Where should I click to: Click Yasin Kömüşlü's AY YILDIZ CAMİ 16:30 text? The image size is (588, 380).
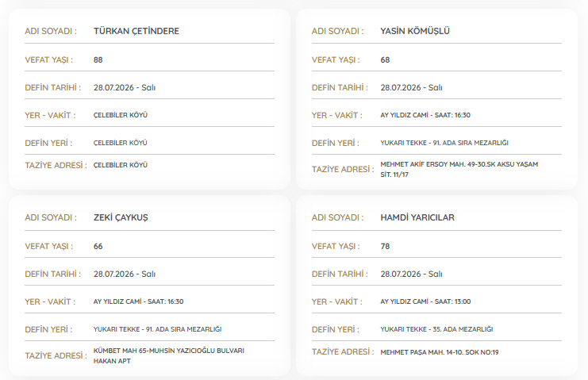[425, 115]
